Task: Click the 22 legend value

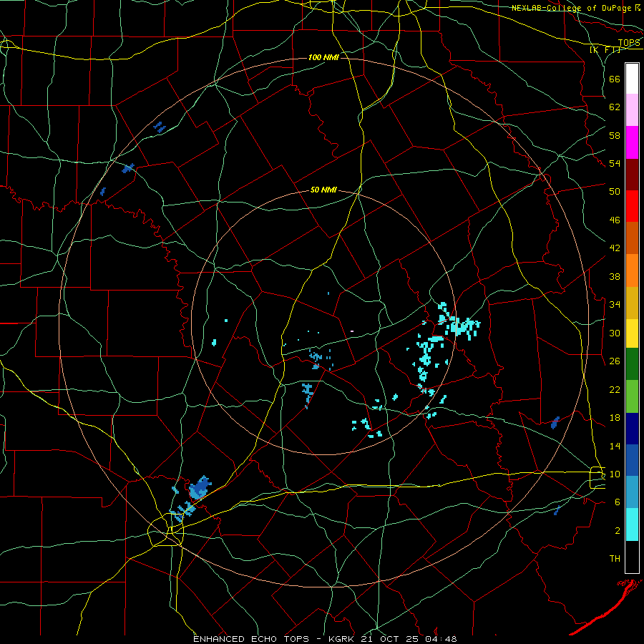Action: click(x=615, y=389)
